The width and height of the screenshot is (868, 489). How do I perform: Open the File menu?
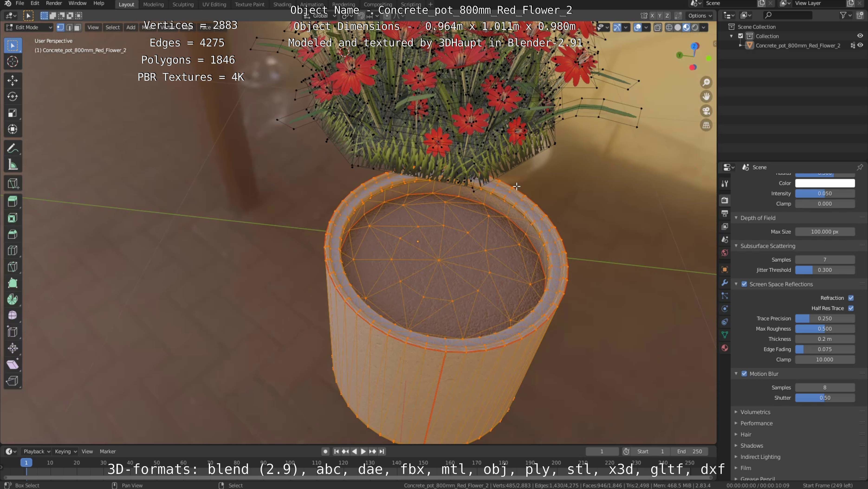tap(19, 3)
